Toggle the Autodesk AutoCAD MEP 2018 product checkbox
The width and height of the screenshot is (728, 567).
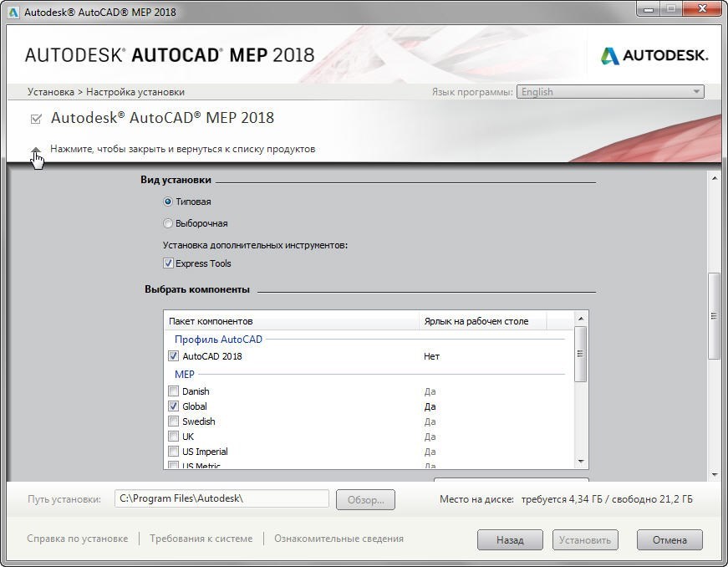36,119
